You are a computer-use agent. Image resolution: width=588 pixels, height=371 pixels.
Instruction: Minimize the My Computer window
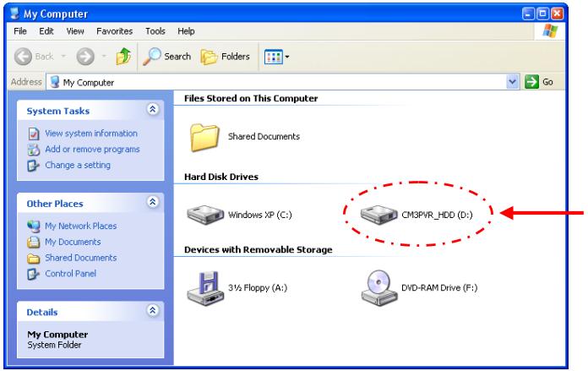528,14
